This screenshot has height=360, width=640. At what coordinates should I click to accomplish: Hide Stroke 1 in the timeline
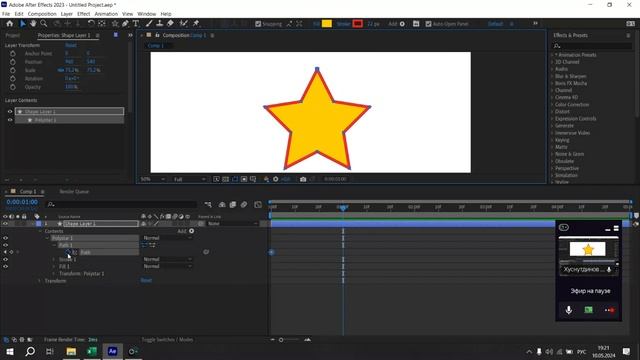[x=5, y=259]
